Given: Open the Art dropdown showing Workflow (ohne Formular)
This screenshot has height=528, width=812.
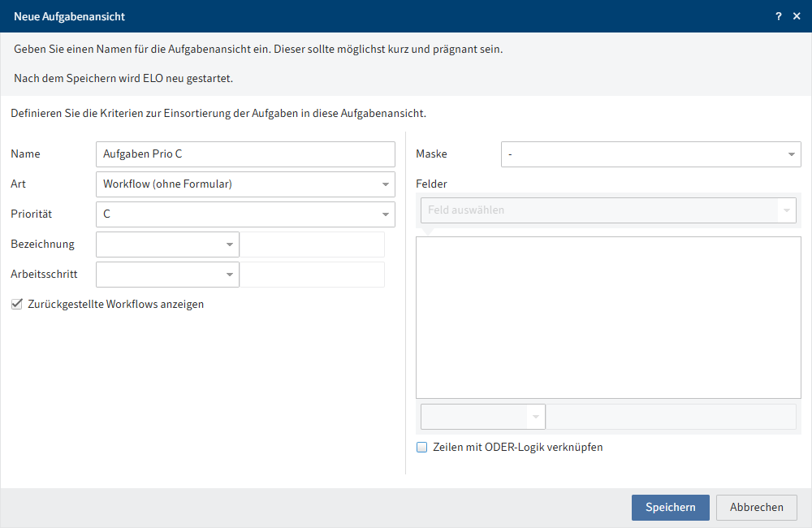Looking at the screenshot, I should pyautogui.click(x=245, y=184).
